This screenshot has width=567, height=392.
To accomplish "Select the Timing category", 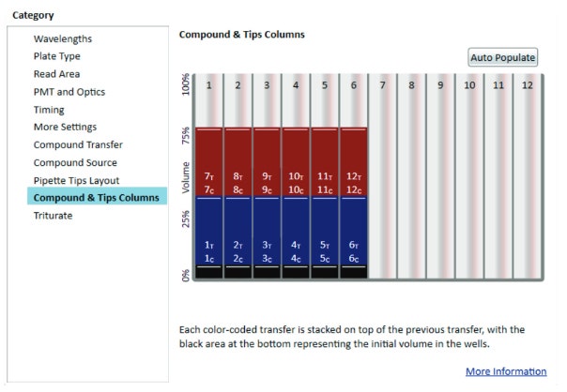I will [49, 110].
